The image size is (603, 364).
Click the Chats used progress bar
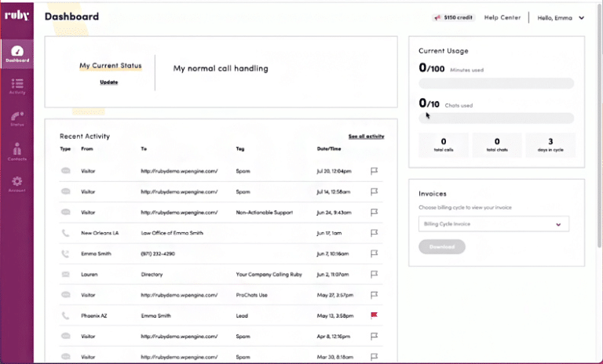point(496,118)
